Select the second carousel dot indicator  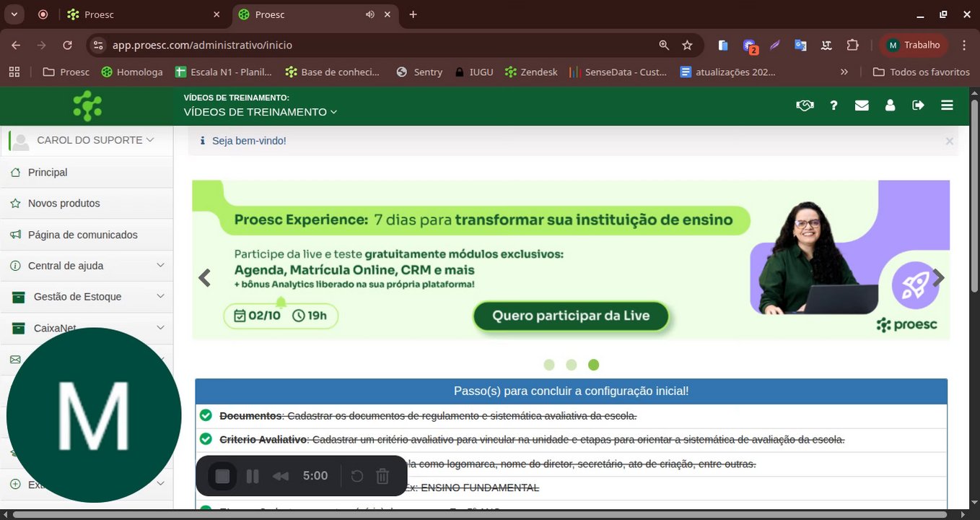coord(572,365)
